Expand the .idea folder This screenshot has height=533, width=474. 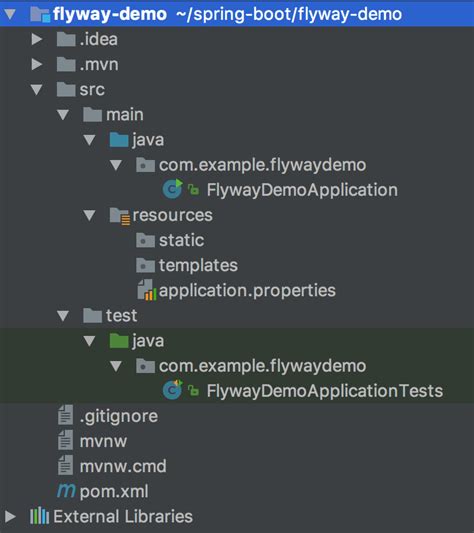(37, 39)
